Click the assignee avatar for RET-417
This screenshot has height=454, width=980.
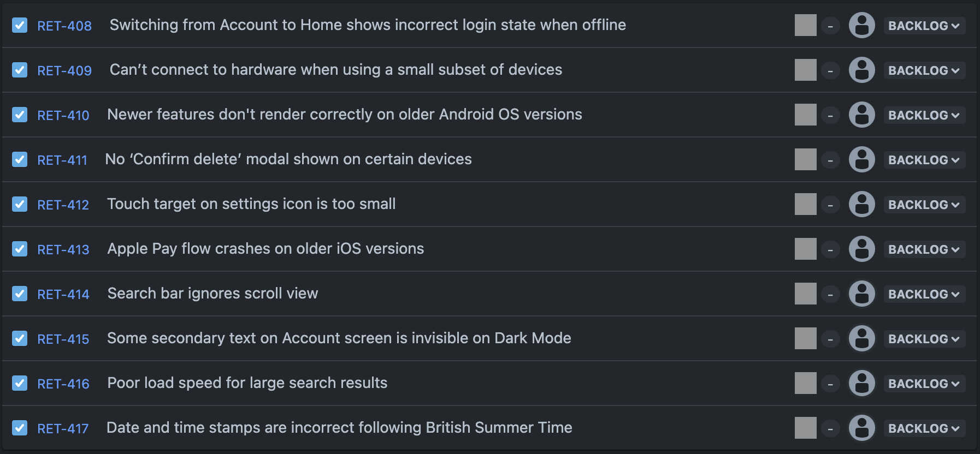(862, 428)
